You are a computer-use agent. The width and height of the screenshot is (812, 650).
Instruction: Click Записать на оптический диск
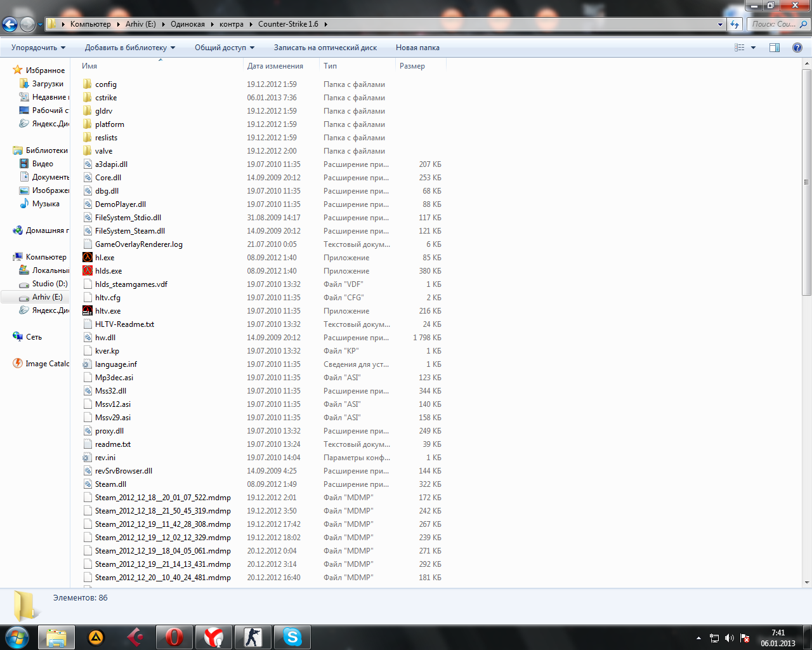click(325, 48)
